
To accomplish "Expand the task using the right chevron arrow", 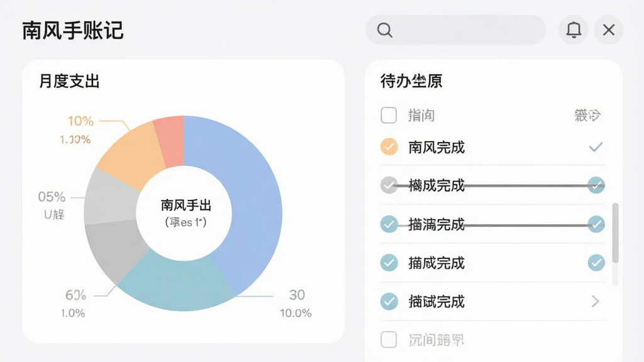I will (596, 302).
